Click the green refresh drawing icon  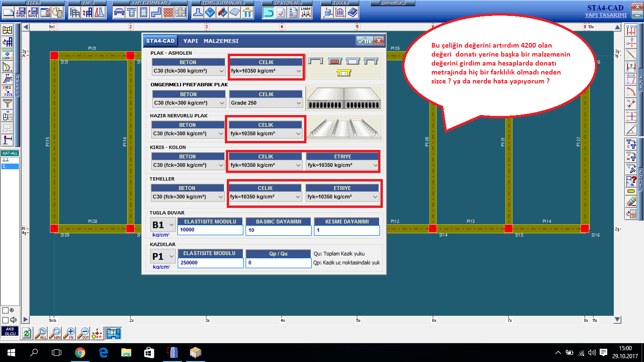27,334
